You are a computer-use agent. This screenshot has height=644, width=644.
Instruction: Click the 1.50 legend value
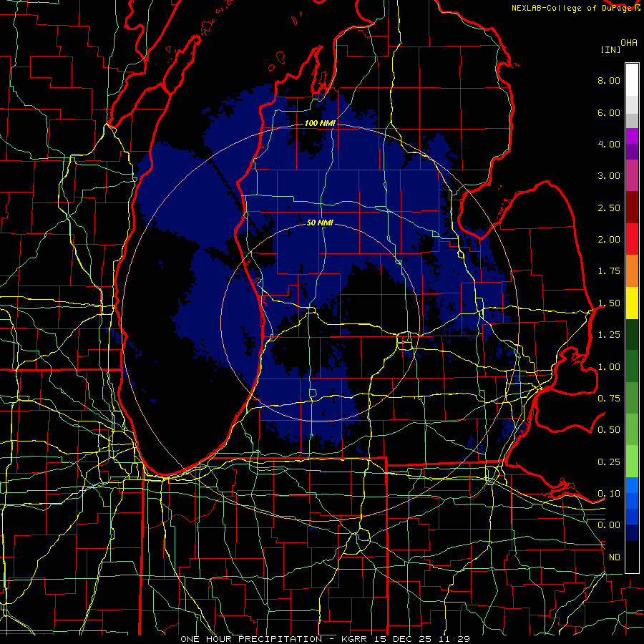pos(609,303)
